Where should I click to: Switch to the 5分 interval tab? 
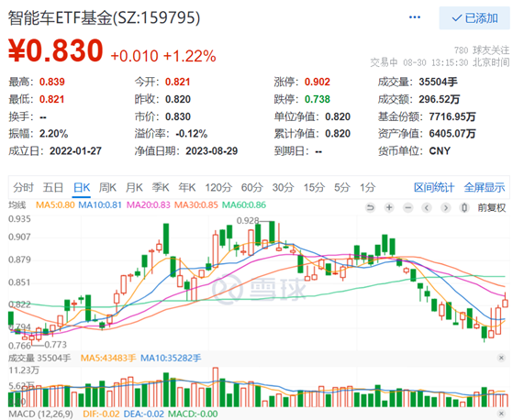click(342, 187)
